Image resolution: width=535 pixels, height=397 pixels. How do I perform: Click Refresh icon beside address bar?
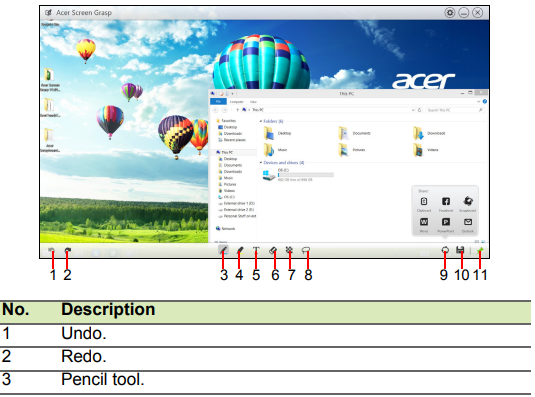tap(420, 110)
